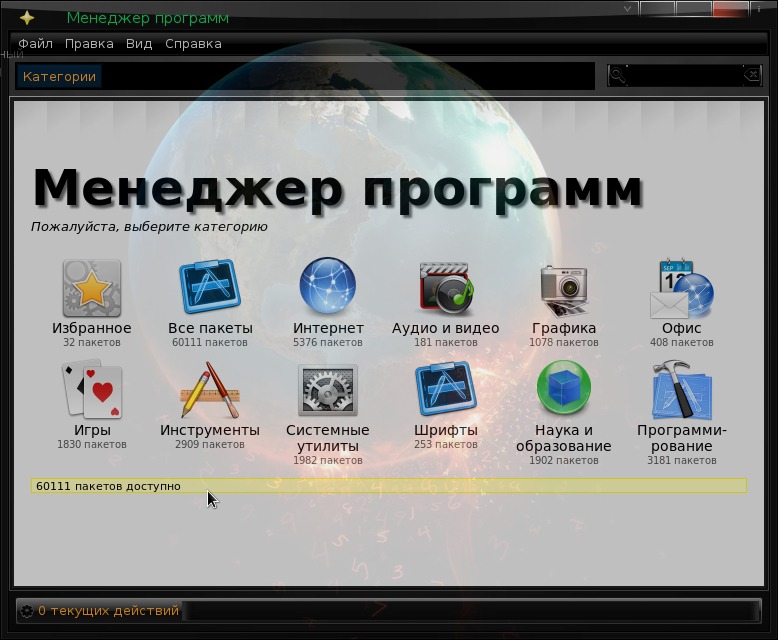Screen dimensions: 778x640
Task: Click the 408 пакетов count text
Action: (682, 342)
